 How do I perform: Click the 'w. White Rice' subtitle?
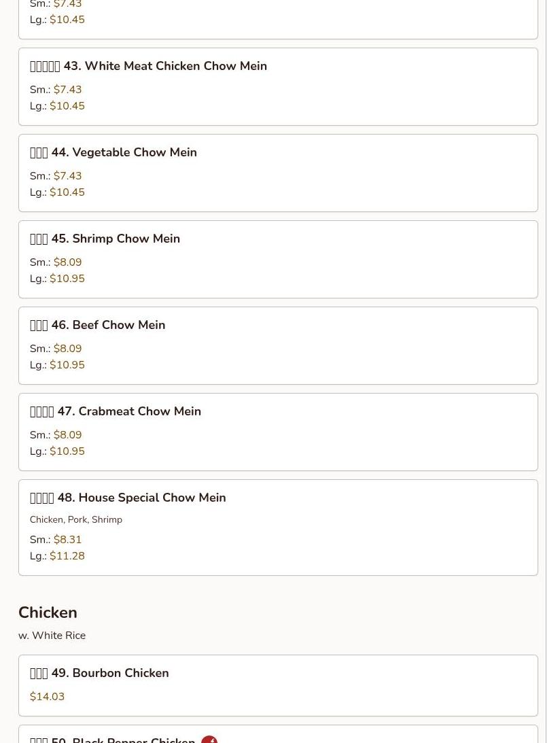(x=52, y=636)
